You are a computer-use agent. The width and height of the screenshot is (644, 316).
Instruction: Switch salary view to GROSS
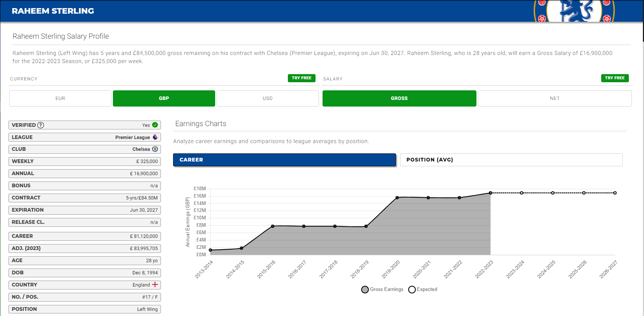[x=399, y=98]
